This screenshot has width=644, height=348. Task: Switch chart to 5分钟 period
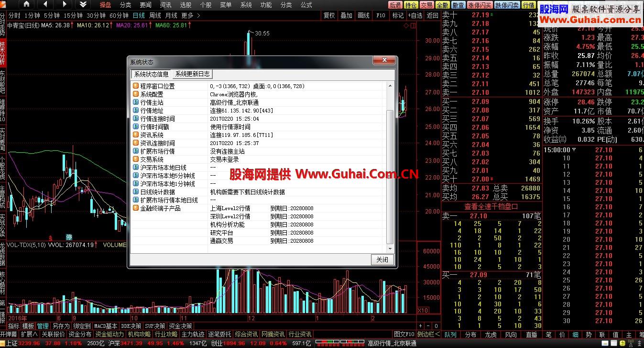click(51, 15)
